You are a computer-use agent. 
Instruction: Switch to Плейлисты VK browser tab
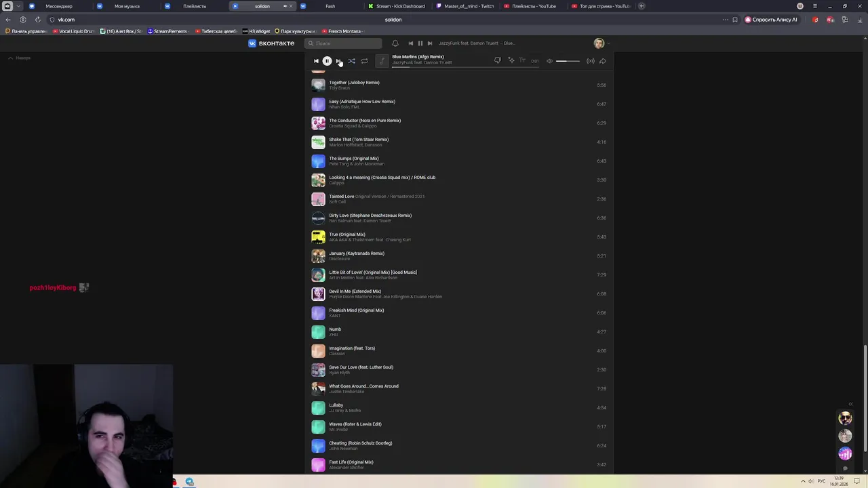pyautogui.click(x=194, y=6)
